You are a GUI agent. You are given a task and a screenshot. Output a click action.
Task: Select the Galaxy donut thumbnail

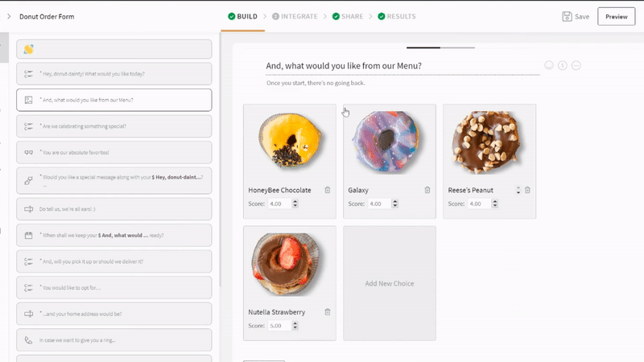pyautogui.click(x=386, y=142)
